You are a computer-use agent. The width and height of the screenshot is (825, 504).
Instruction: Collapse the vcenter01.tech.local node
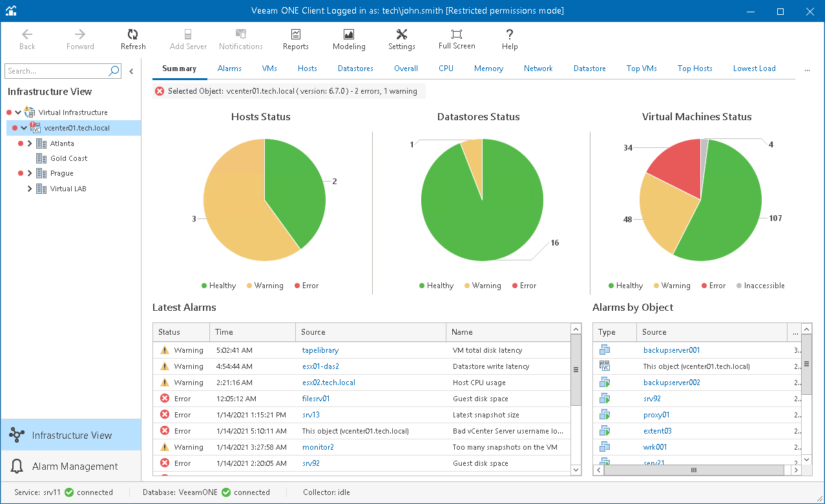point(24,128)
